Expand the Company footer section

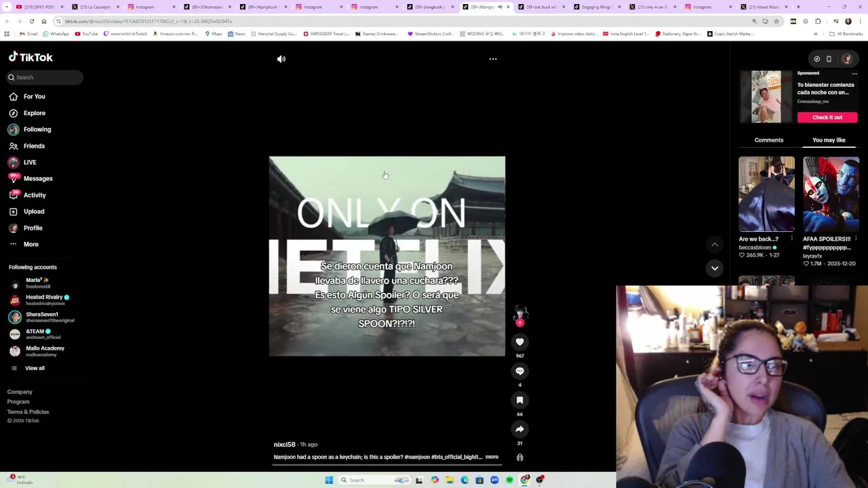[20, 392]
